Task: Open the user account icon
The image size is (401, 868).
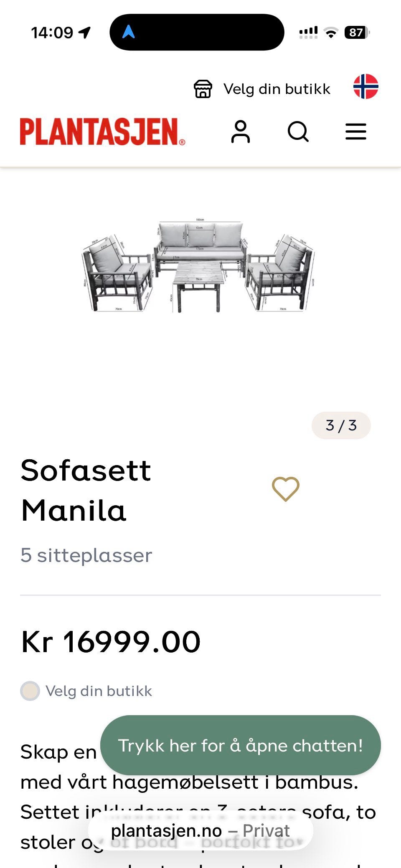Action: [241, 132]
